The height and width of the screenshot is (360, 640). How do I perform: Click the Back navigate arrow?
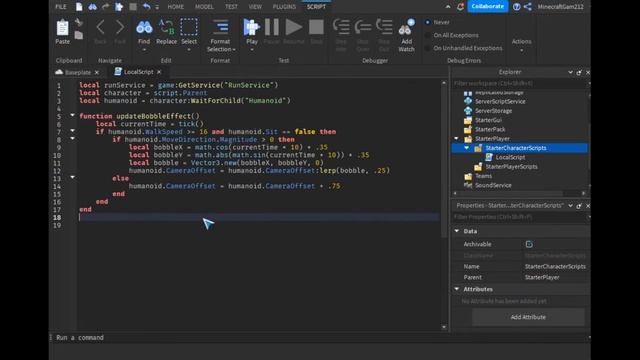click(x=100, y=28)
